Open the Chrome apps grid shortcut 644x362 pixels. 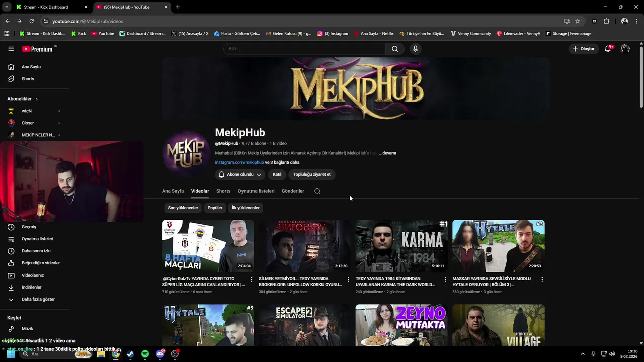7,34
